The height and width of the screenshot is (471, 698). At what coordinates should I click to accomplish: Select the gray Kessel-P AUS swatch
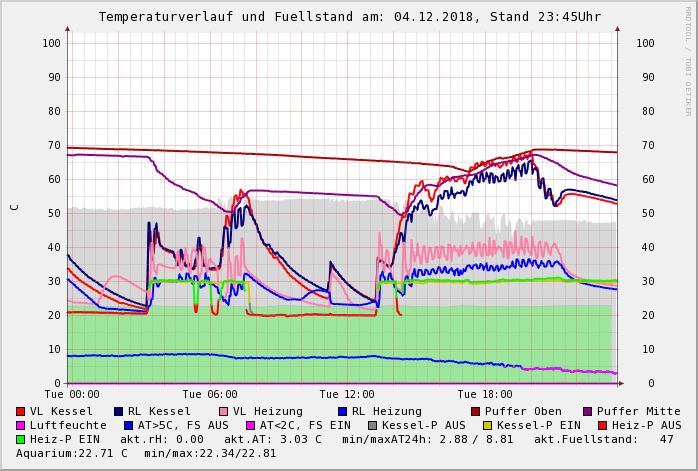coord(372,425)
